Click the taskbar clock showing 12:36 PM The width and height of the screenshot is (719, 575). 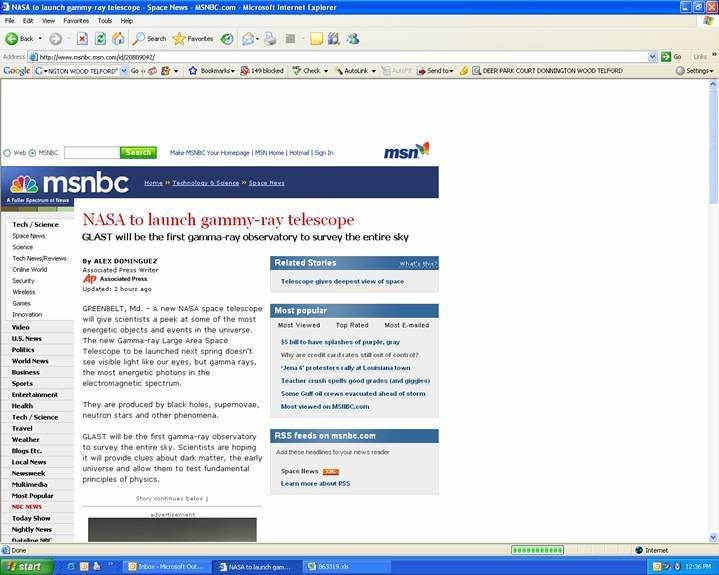698,567
